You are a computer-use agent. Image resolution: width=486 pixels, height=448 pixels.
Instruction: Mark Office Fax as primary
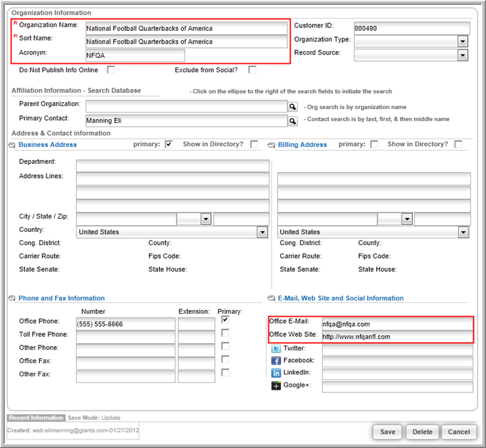[x=225, y=359]
